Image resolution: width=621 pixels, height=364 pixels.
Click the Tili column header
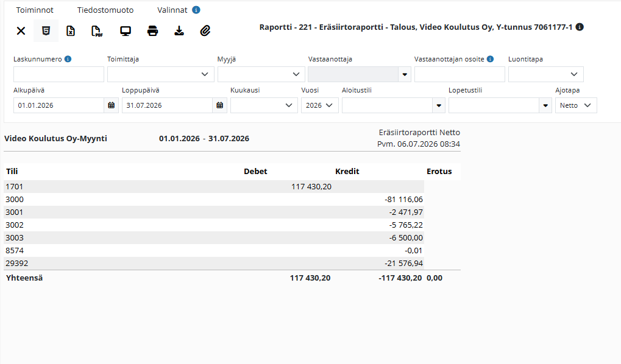point(12,171)
